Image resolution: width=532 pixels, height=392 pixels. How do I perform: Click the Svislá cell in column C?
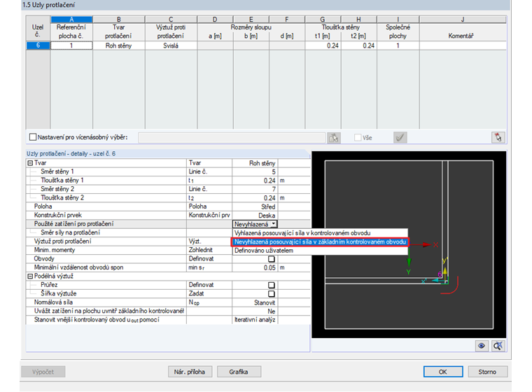pyautogui.click(x=171, y=45)
